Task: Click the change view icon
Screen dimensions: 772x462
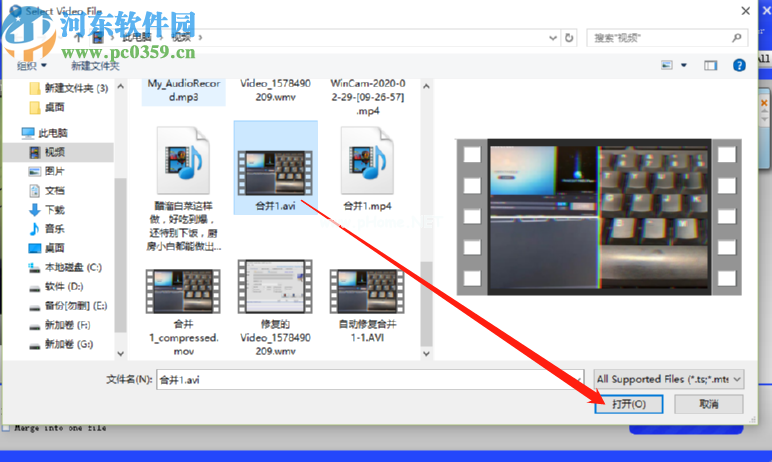Action: 667,65
